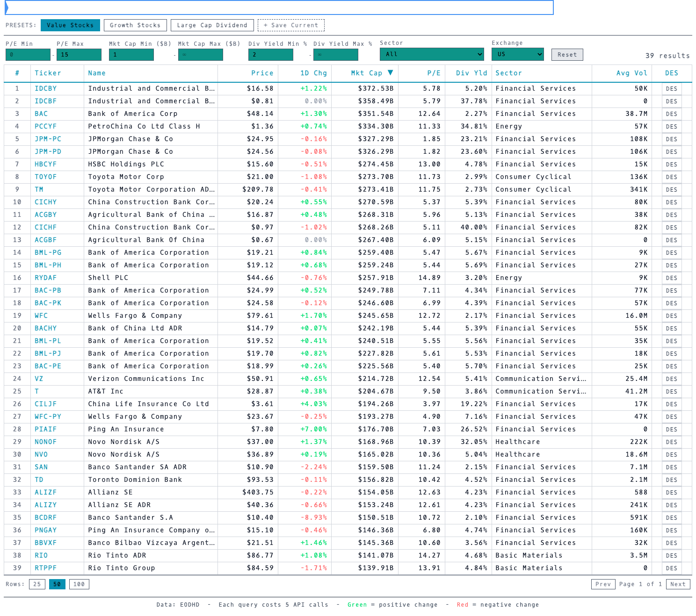Screen dimensions: 696x616
Task: Open the Exchange dropdown showing US
Action: [x=517, y=54]
